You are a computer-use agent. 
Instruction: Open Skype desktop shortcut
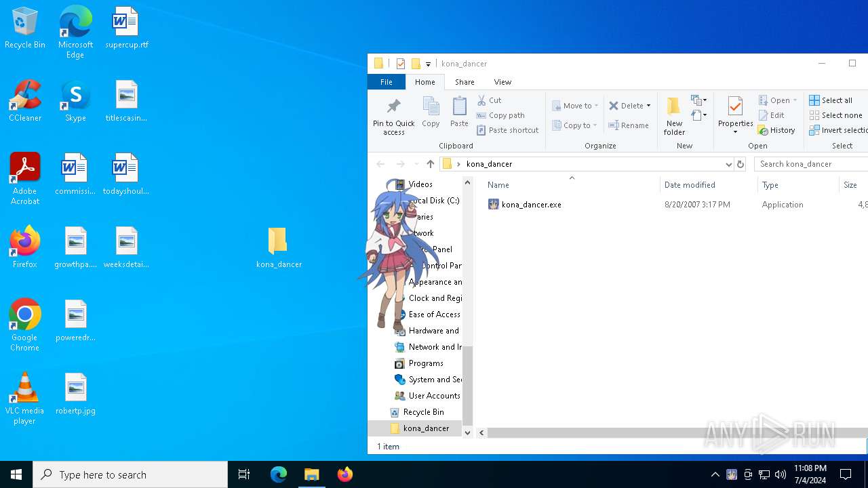(75, 102)
